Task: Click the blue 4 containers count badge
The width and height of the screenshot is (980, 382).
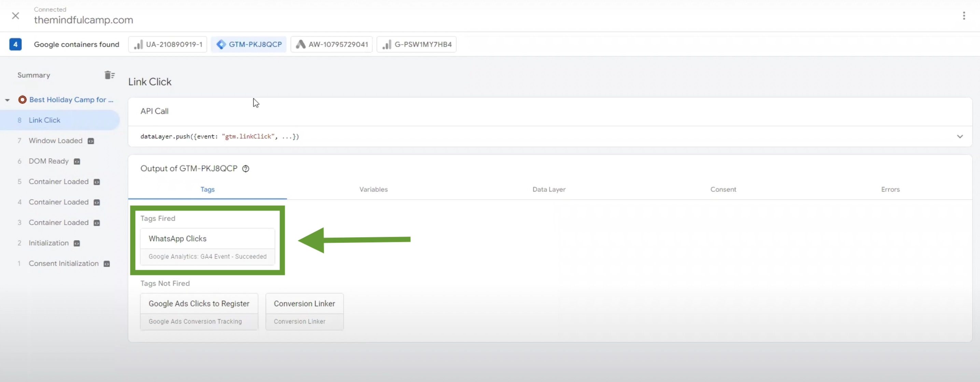Action: [x=16, y=44]
